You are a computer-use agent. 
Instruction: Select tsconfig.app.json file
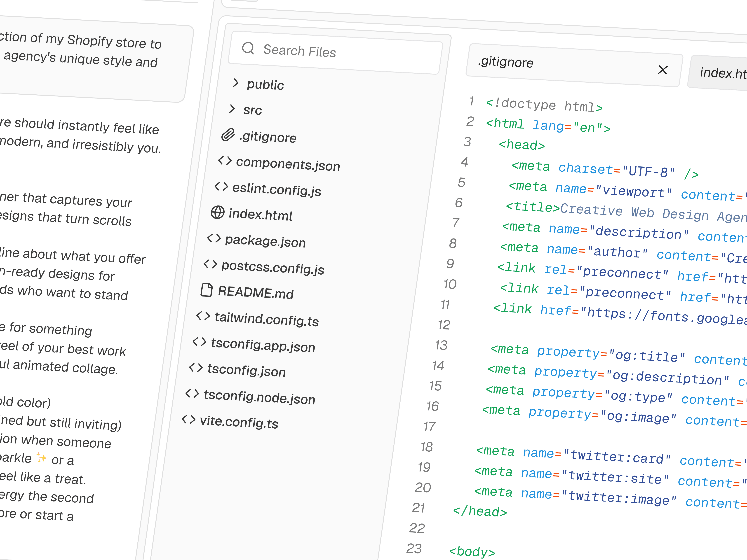click(263, 345)
